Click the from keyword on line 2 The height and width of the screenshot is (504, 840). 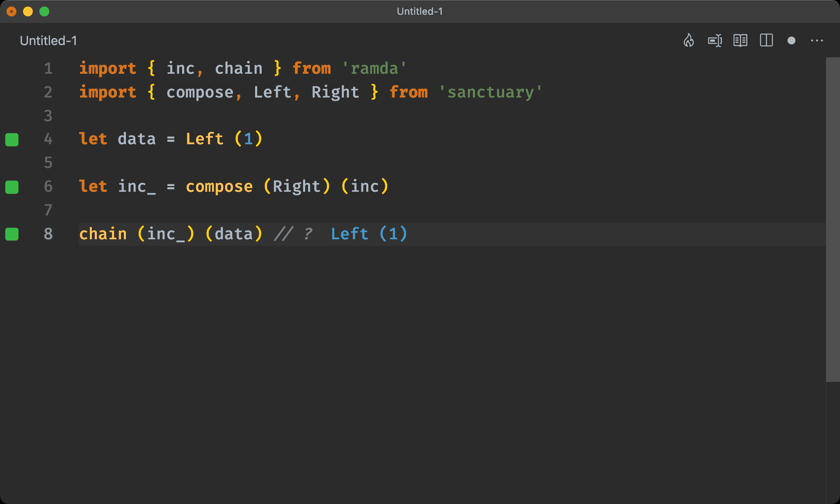pos(409,92)
